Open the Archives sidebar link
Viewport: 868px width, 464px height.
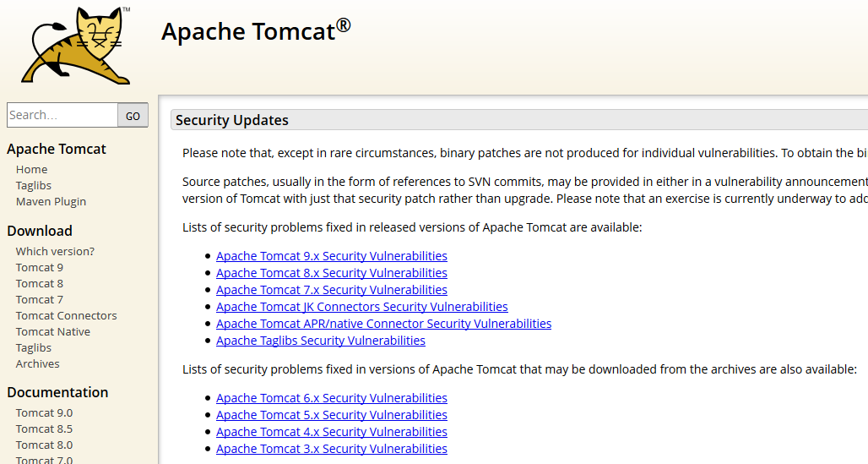click(38, 363)
